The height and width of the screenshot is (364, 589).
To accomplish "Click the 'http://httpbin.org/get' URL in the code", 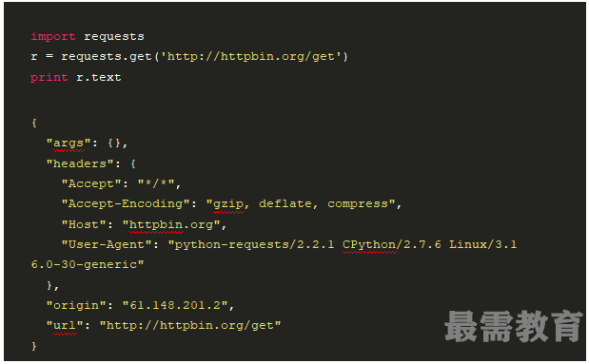I will click(x=250, y=57).
